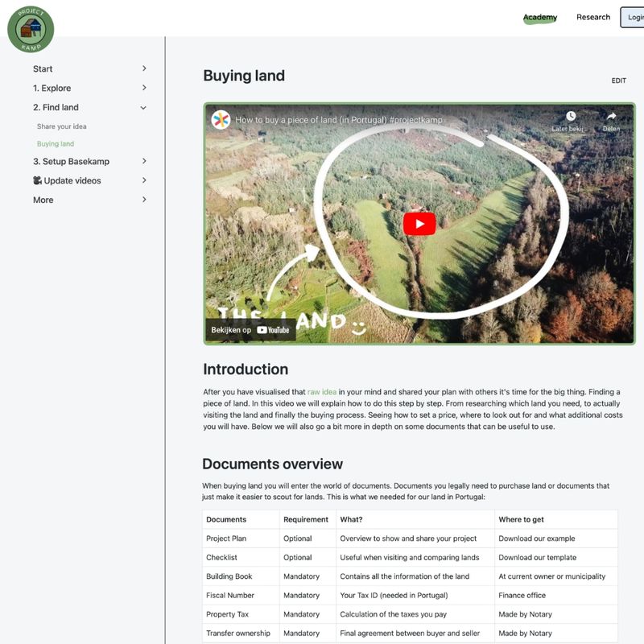Click the Login button
Screen dimensions: 644x644
633,18
